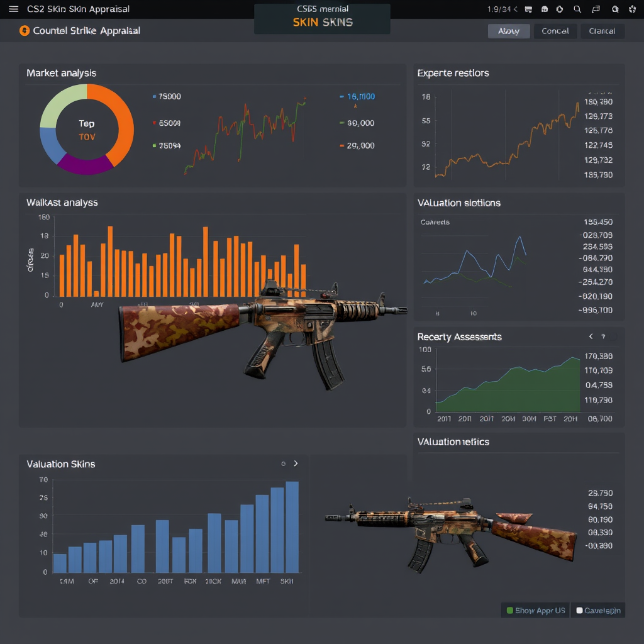Select the light green donut chart segment
The width and height of the screenshot is (644, 644).
click(61, 103)
